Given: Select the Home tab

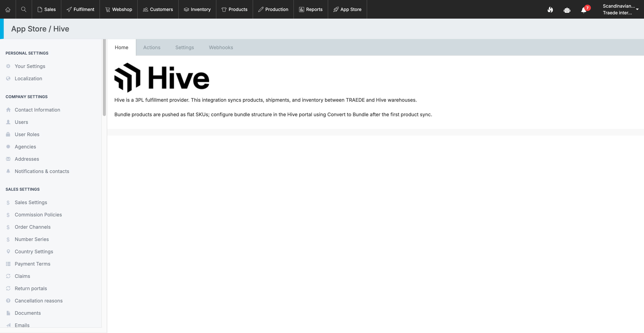Looking at the screenshot, I should click(121, 47).
